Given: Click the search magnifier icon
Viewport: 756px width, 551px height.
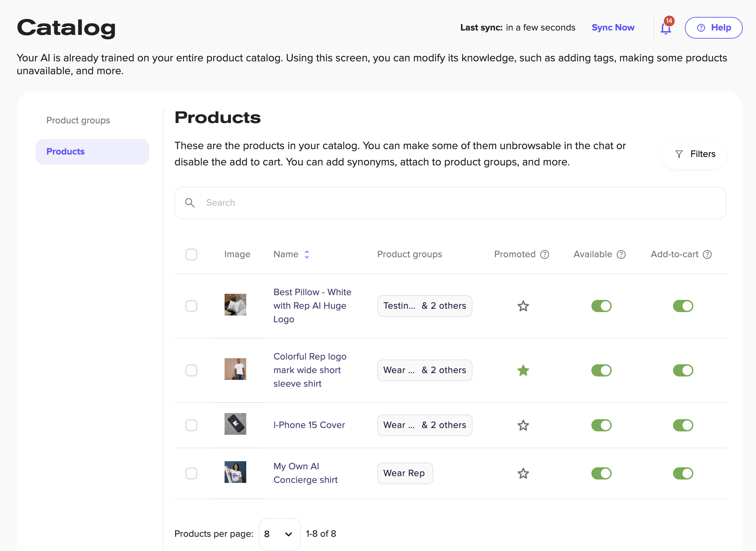Looking at the screenshot, I should point(190,203).
